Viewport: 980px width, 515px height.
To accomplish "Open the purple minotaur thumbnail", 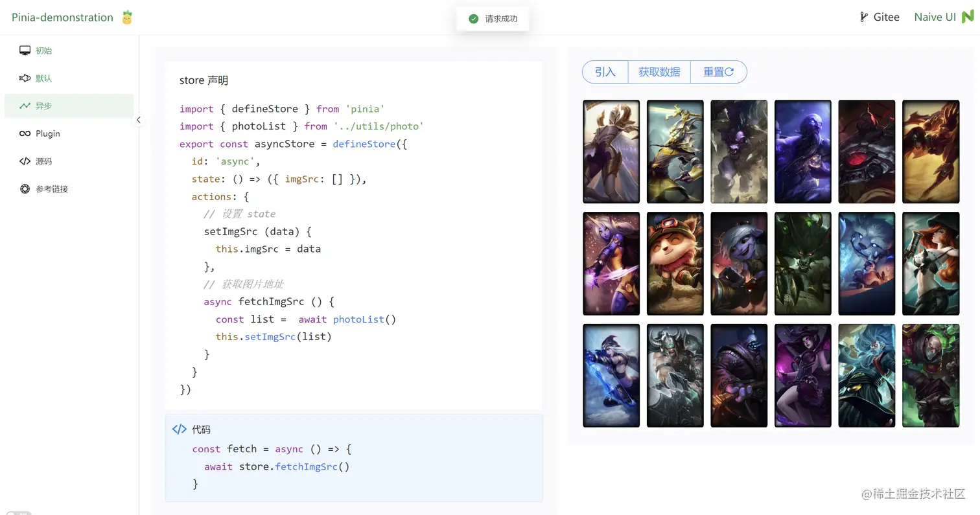I will (739, 152).
